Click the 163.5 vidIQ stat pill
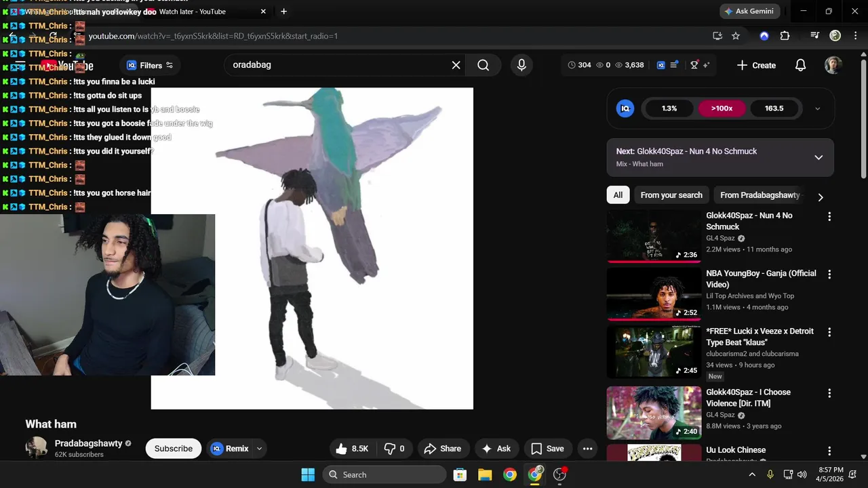The width and height of the screenshot is (868, 488). (774, 108)
